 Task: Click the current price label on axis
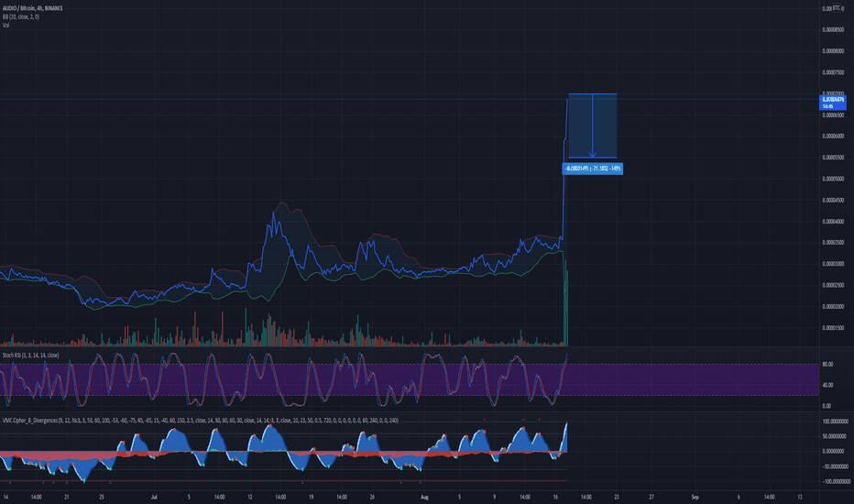point(832,103)
